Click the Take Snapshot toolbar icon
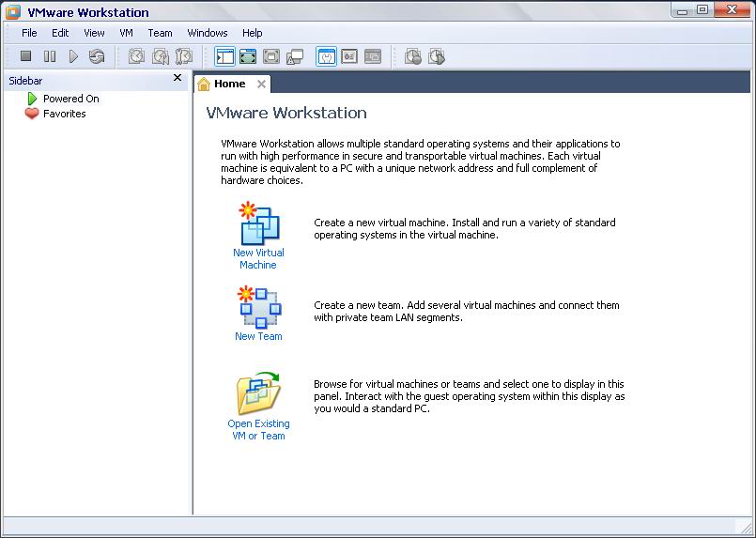 tap(136, 56)
